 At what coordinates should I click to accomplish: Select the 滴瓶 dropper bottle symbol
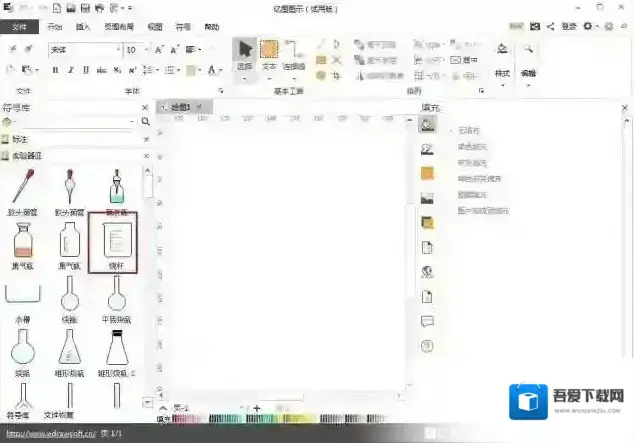coord(116,192)
